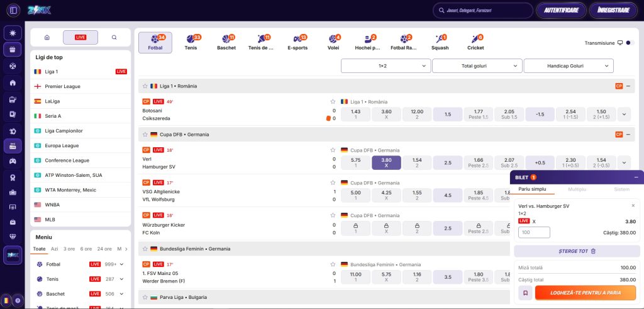
Task: Click the Zinx logo in header
Action: [x=39, y=10]
